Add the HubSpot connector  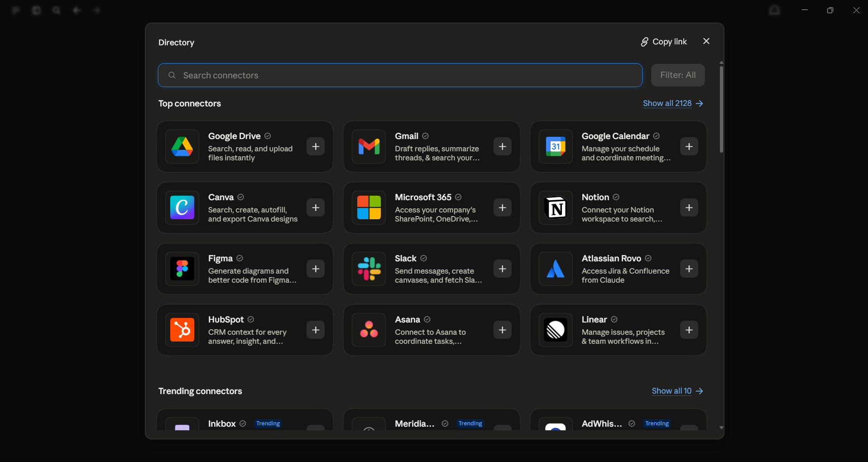coord(316,330)
